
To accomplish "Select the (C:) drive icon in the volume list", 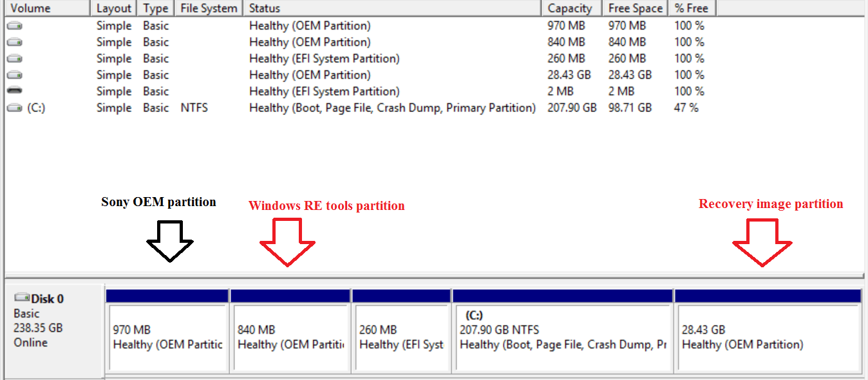I will 14,108.
